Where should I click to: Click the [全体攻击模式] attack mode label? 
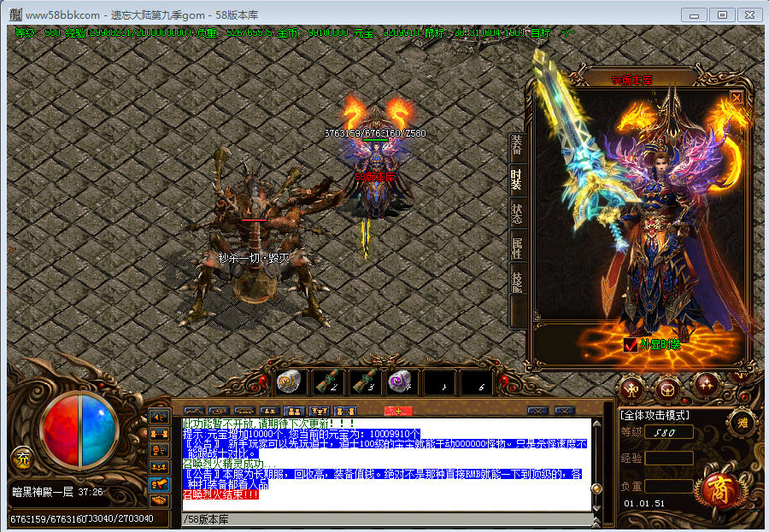coord(655,415)
